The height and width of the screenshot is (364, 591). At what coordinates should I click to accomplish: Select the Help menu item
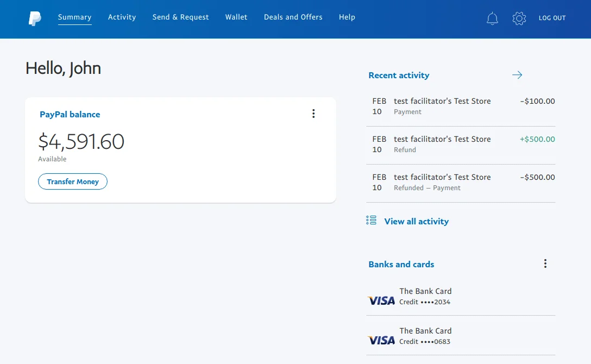(347, 17)
